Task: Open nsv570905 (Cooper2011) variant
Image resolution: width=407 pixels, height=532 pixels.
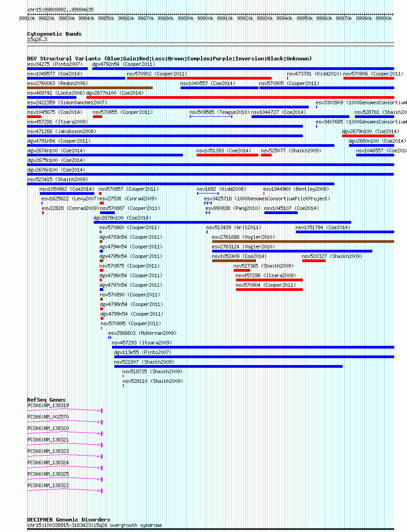Action: point(289,83)
